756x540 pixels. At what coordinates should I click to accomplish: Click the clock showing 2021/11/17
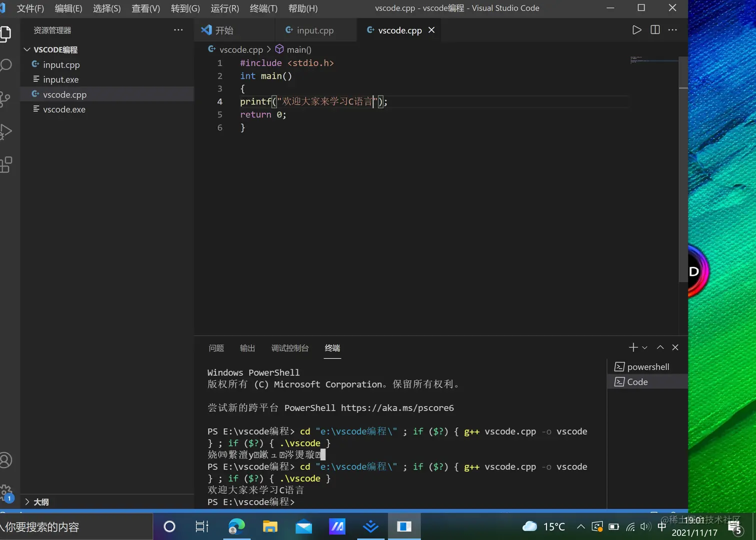[x=694, y=527]
